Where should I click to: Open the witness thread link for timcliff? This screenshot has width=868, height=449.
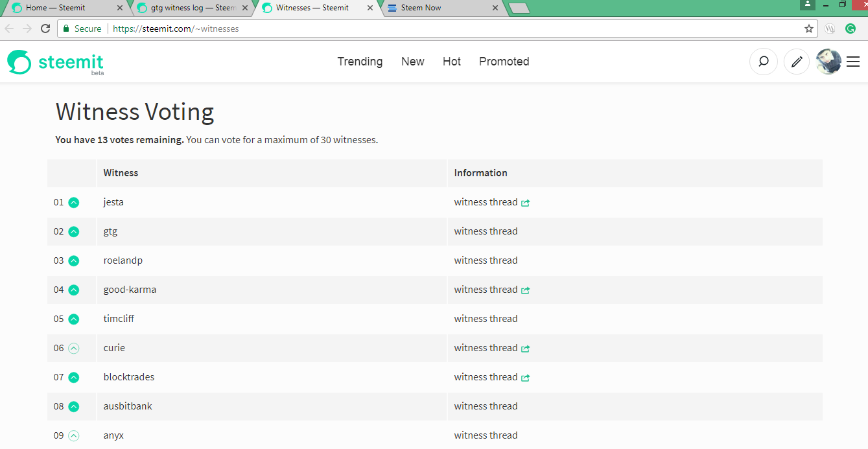pos(486,319)
